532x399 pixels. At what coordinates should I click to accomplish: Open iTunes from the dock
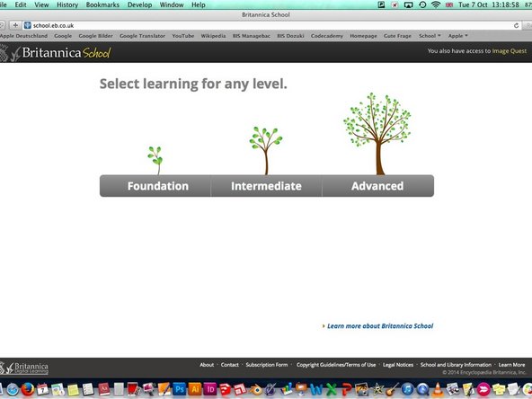407,389
